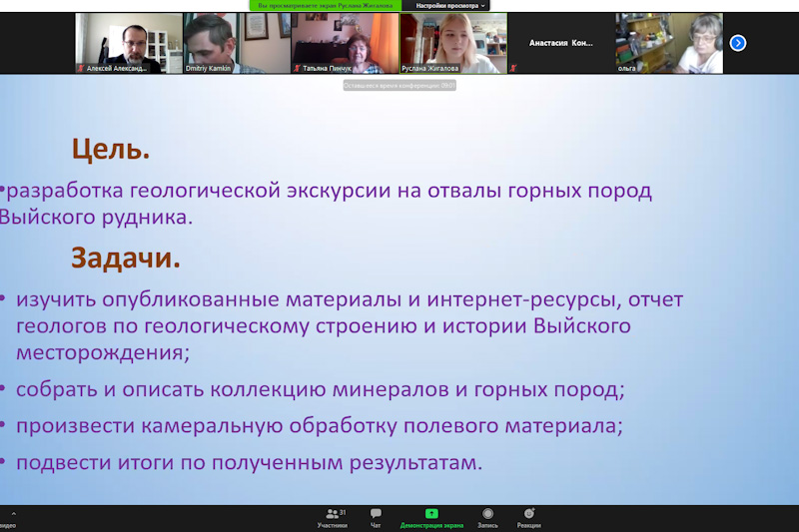The height and width of the screenshot is (532, 799).
Task: Show next participants with the blue arrow
Action: coord(738,43)
